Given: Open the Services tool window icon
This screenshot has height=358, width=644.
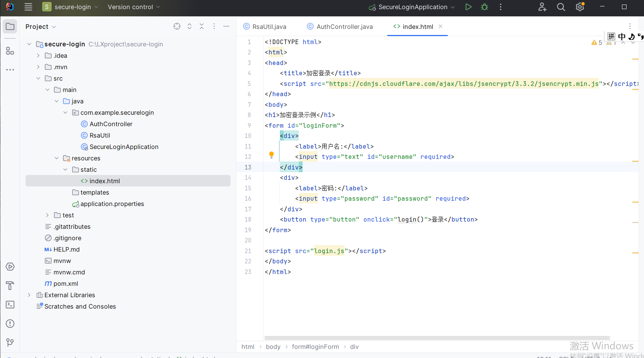Looking at the screenshot, I should 10,267.
